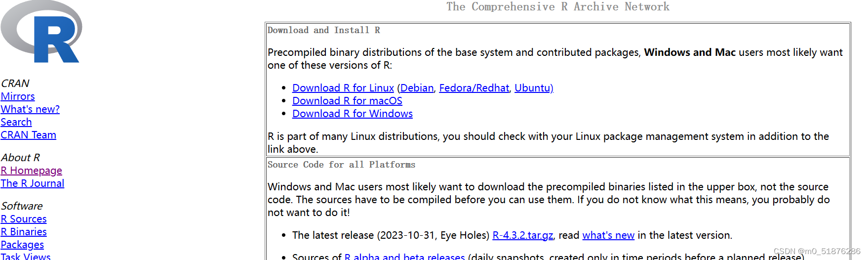Go to R Homepage link
This screenshot has height=260, width=868.
(x=31, y=171)
